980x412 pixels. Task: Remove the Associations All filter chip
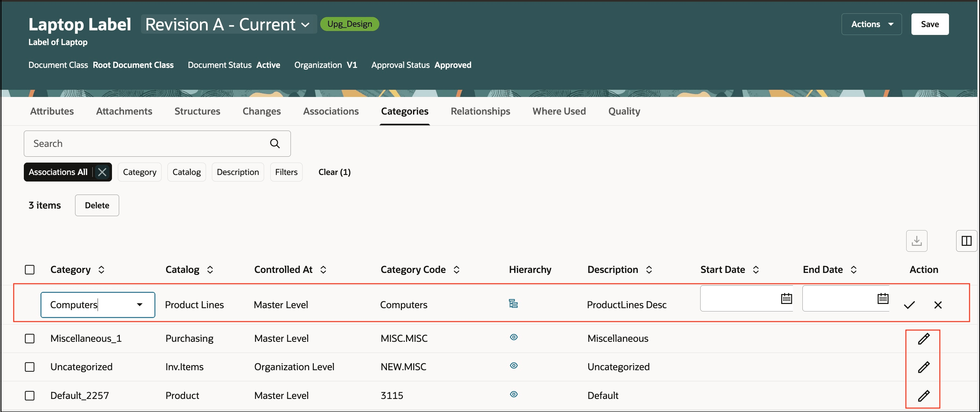pos(102,172)
